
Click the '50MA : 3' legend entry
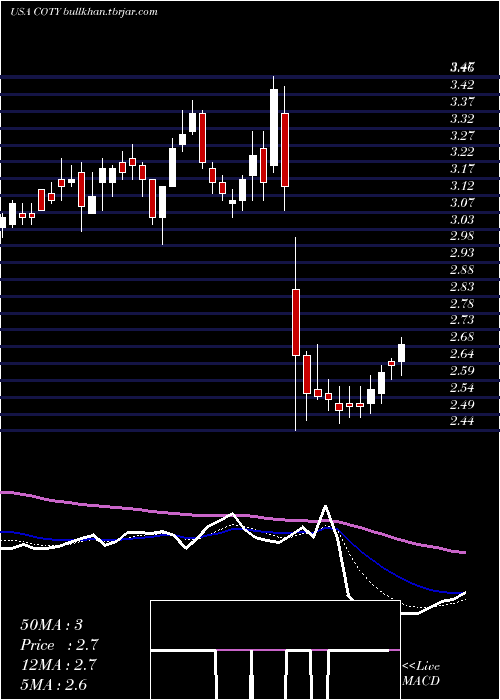pyautogui.click(x=51, y=625)
